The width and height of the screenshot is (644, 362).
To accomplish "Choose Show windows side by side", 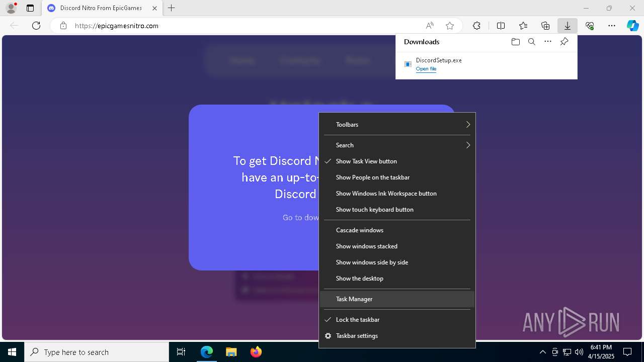I will coord(397,262).
